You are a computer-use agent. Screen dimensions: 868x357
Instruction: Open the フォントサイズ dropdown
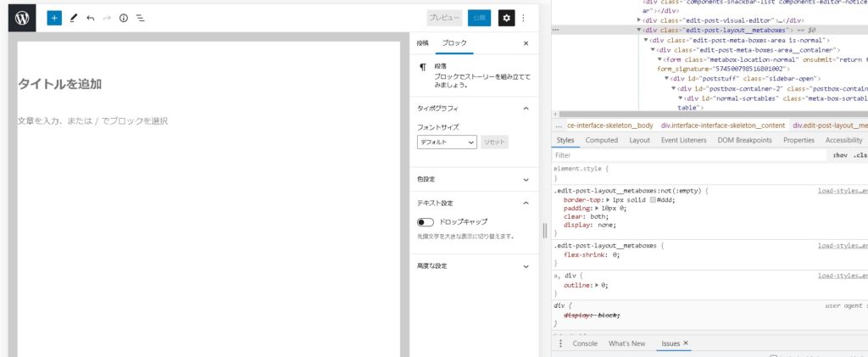click(x=447, y=142)
